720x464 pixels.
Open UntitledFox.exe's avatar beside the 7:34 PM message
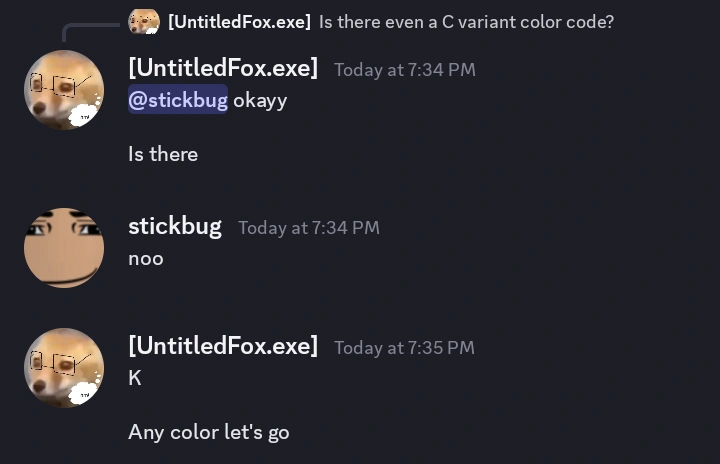click(64, 90)
